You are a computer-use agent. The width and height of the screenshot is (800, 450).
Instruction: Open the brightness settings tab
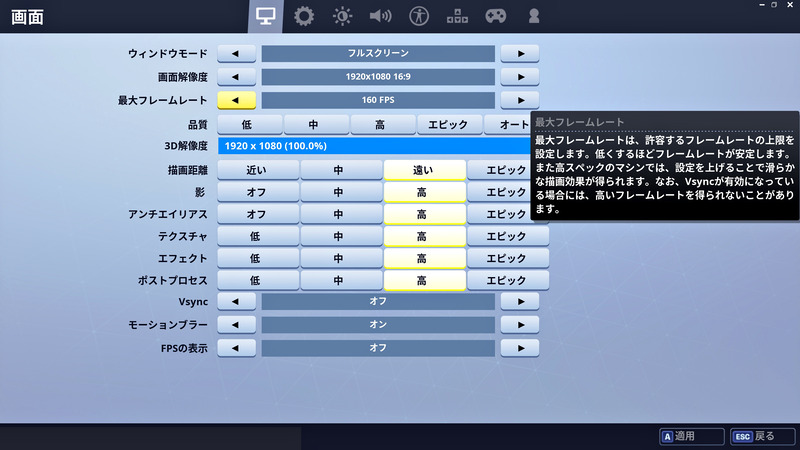pyautogui.click(x=342, y=16)
